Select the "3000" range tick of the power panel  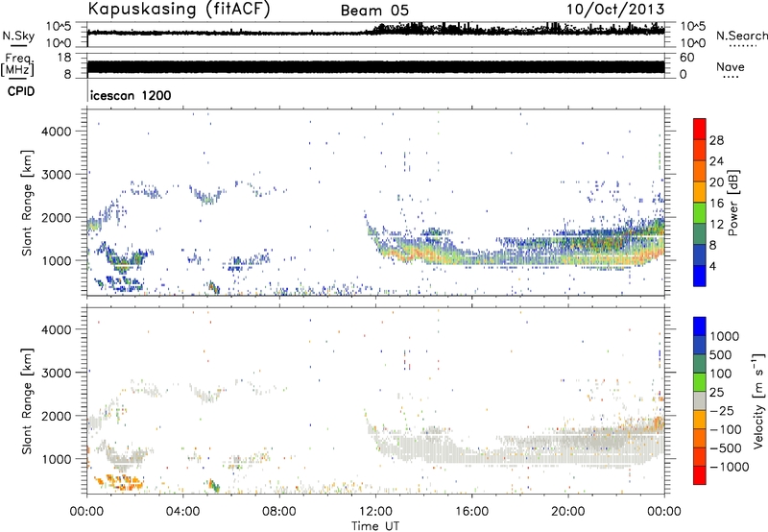(57, 175)
